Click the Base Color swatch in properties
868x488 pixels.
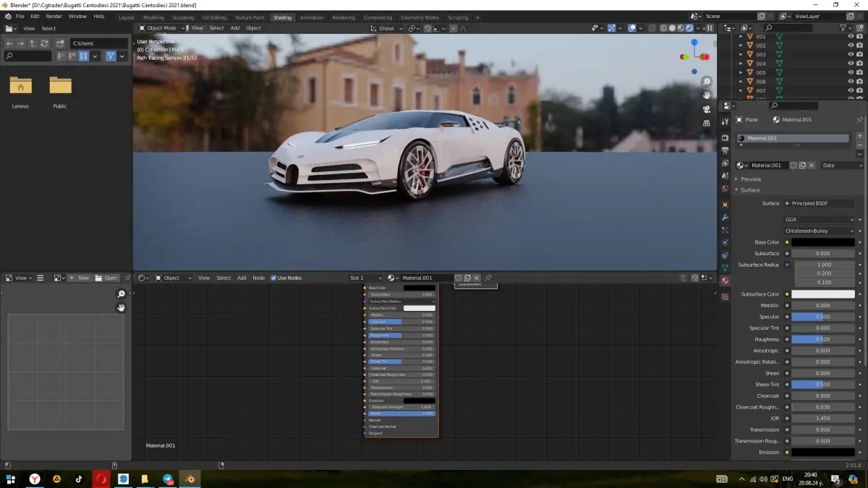point(823,242)
